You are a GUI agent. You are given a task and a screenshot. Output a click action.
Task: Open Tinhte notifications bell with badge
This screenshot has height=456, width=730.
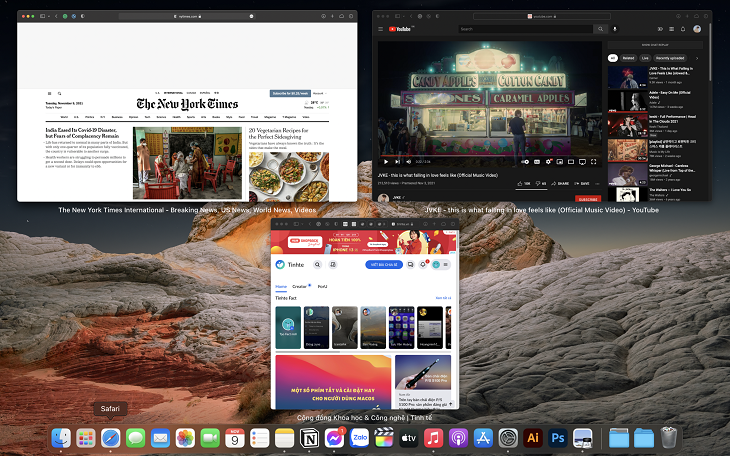pos(423,264)
